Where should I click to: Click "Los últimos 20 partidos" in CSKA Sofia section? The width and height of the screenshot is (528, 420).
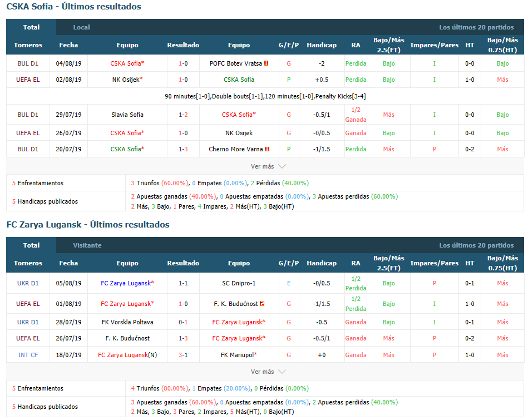pyautogui.click(x=476, y=27)
